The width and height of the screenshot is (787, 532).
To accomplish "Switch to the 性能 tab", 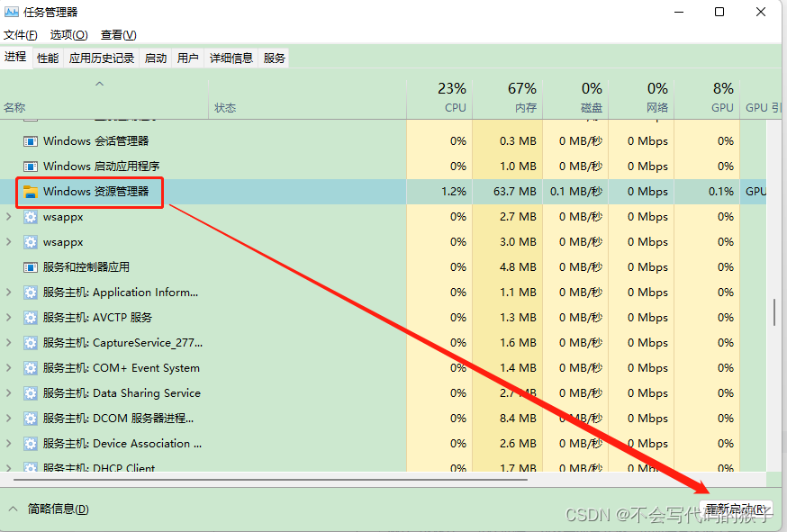I will [x=47, y=57].
